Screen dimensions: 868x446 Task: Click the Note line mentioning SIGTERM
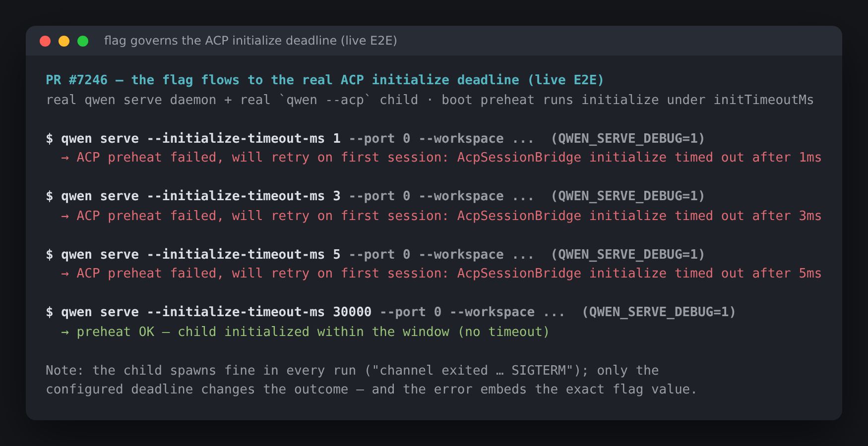point(352,370)
